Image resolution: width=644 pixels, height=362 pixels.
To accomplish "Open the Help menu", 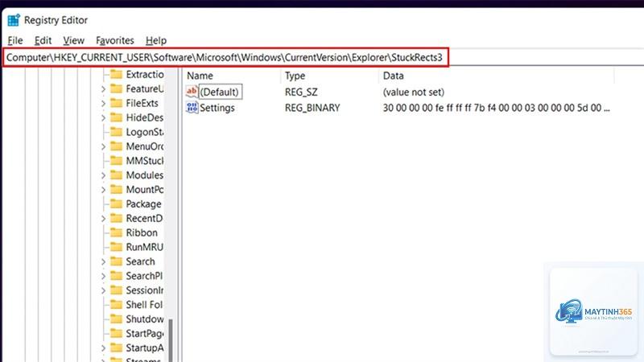I will (156, 41).
